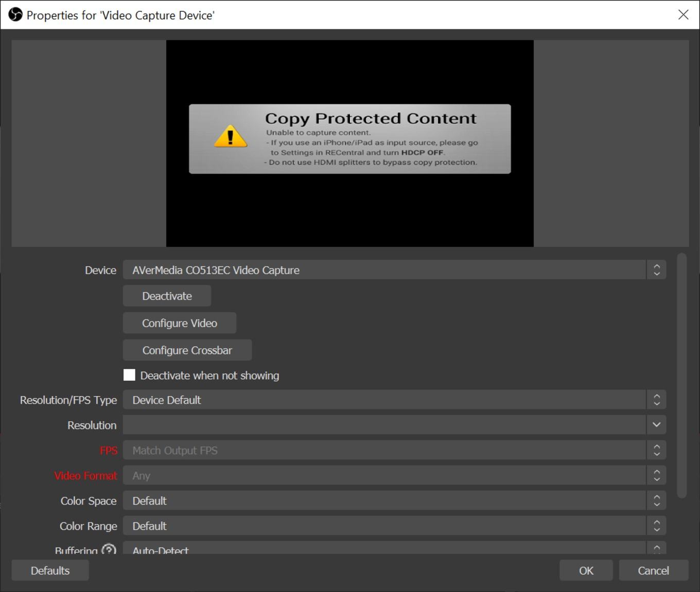Image resolution: width=700 pixels, height=592 pixels.
Task: Click the properties vertical scrollbar
Action: pyautogui.click(x=682, y=375)
